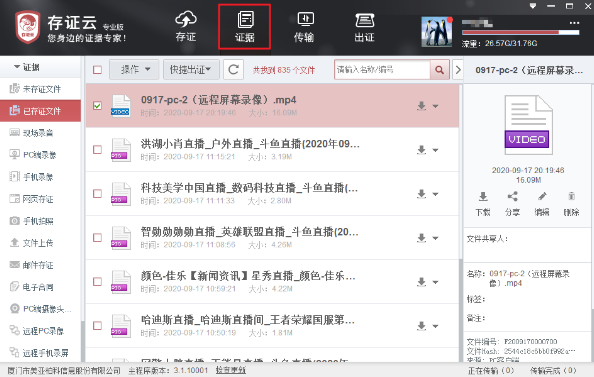Download the 0917-pc-2 mp4 file

pos(421,106)
